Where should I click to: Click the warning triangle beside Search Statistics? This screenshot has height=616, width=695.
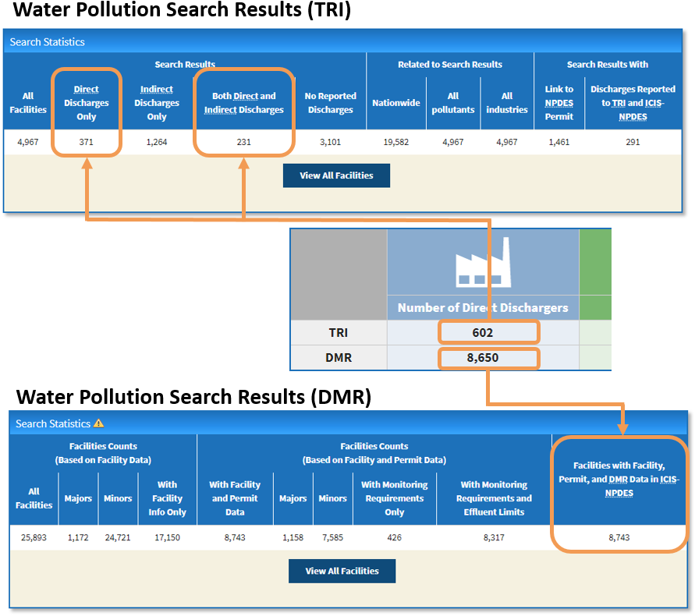(99, 423)
